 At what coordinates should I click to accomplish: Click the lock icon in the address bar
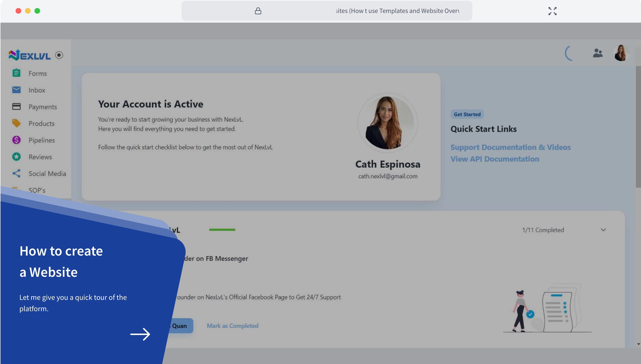(258, 11)
